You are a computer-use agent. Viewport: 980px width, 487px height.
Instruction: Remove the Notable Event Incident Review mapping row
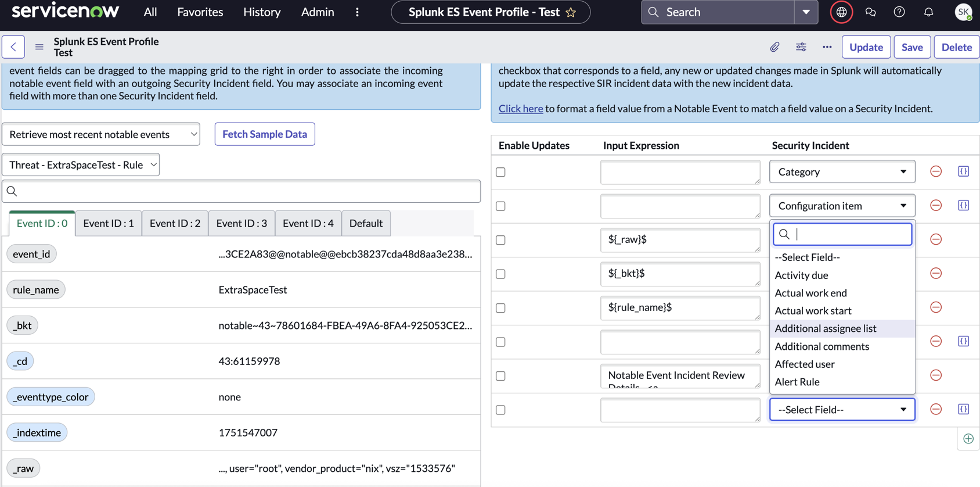point(936,375)
